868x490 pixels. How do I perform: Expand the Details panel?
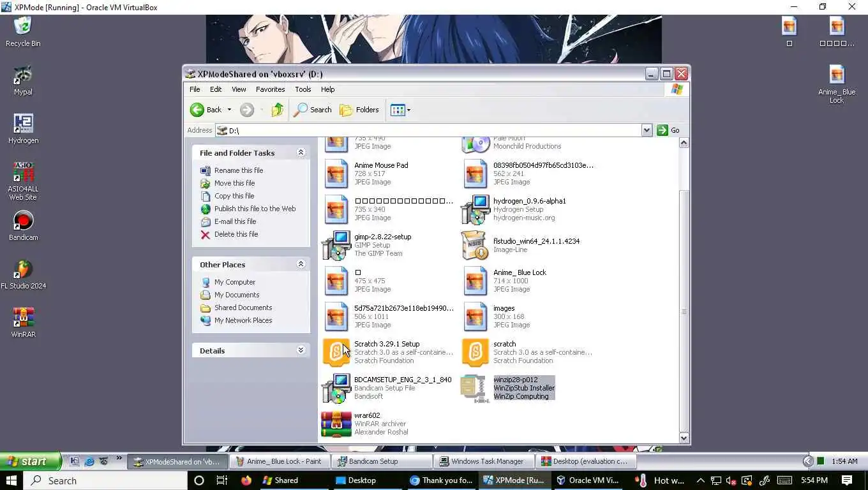(301, 350)
